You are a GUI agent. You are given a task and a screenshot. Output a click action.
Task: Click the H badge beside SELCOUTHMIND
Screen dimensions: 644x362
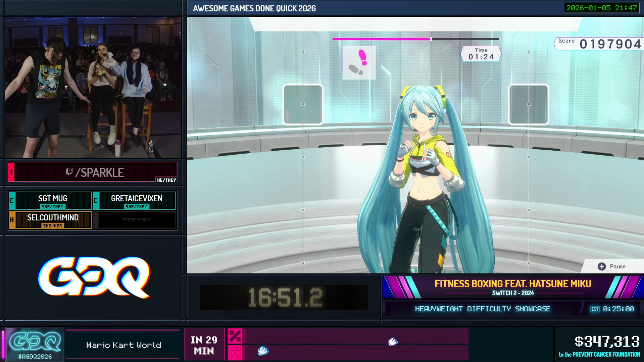click(12, 220)
